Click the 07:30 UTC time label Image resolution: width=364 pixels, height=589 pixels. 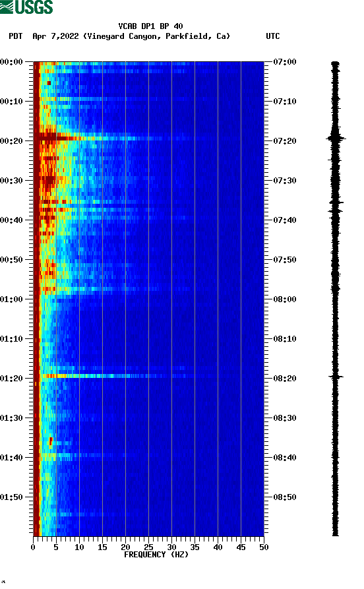[x=285, y=180]
